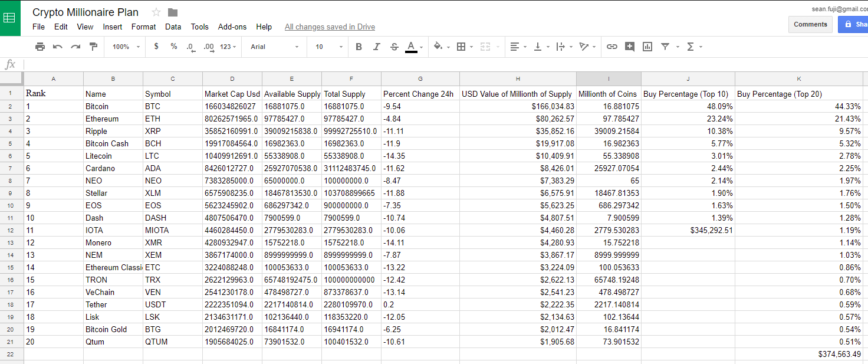Select column I header

click(609, 78)
